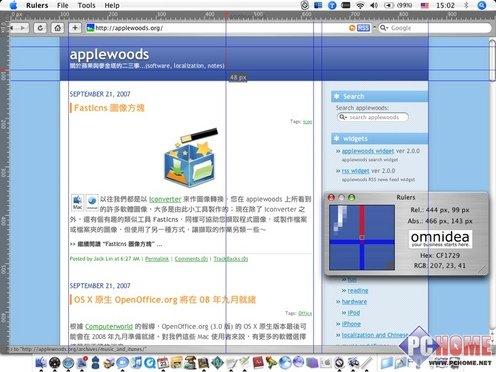Click the Bluetooth menu bar icon
496x372 pixels.
tap(466, 5)
